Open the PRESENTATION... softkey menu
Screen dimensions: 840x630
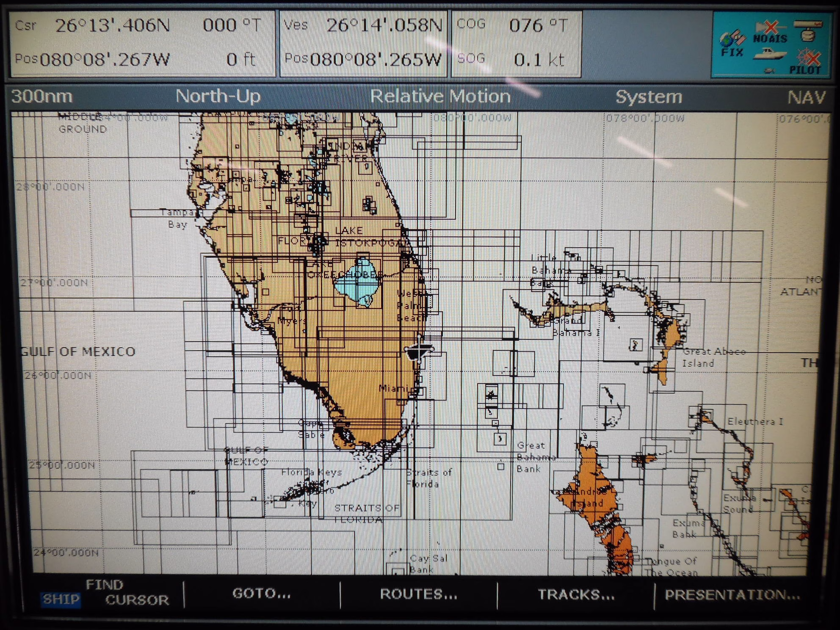pyautogui.click(x=732, y=595)
